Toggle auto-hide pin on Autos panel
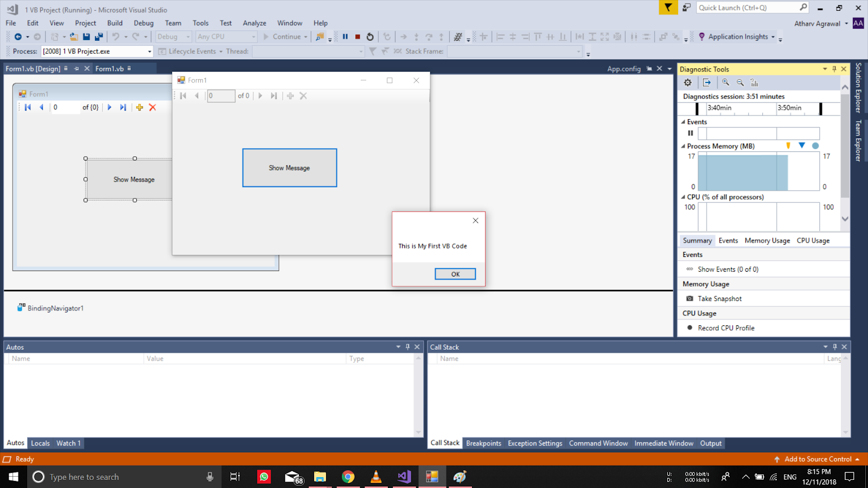This screenshot has width=868, height=488. pyautogui.click(x=407, y=347)
